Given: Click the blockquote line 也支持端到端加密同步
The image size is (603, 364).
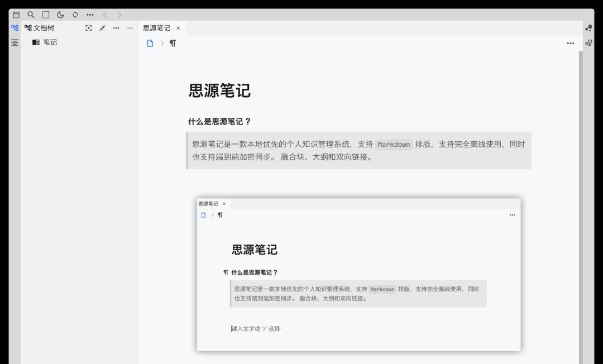Looking at the screenshot, I should (x=232, y=157).
